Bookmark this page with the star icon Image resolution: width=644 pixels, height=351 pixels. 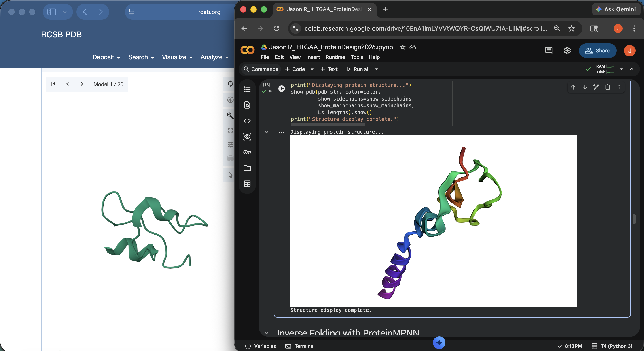(572, 28)
